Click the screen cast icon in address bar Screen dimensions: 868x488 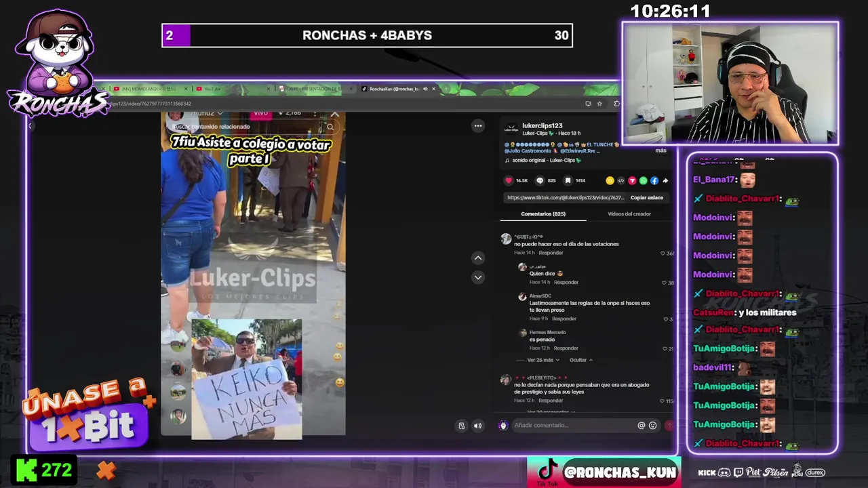click(x=588, y=104)
